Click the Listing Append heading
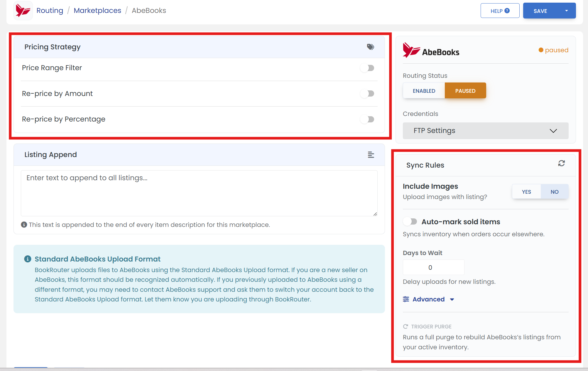Image resolution: width=588 pixels, height=371 pixels. tap(50, 155)
